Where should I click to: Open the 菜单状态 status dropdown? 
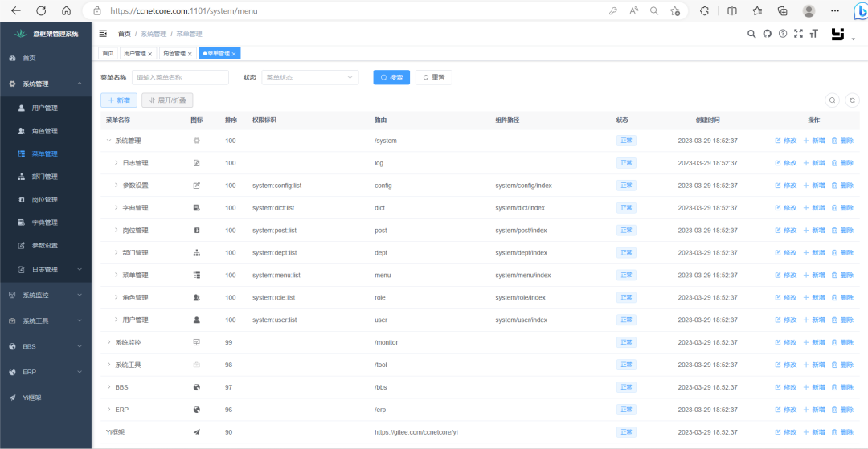click(x=309, y=77)
